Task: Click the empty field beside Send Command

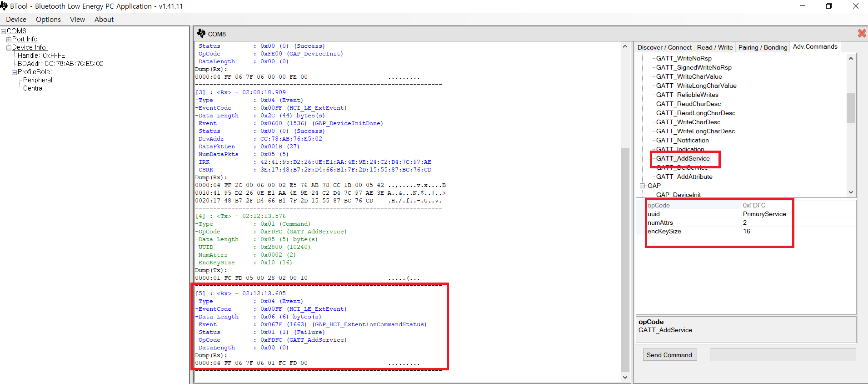Action: (x=783, y=355)
